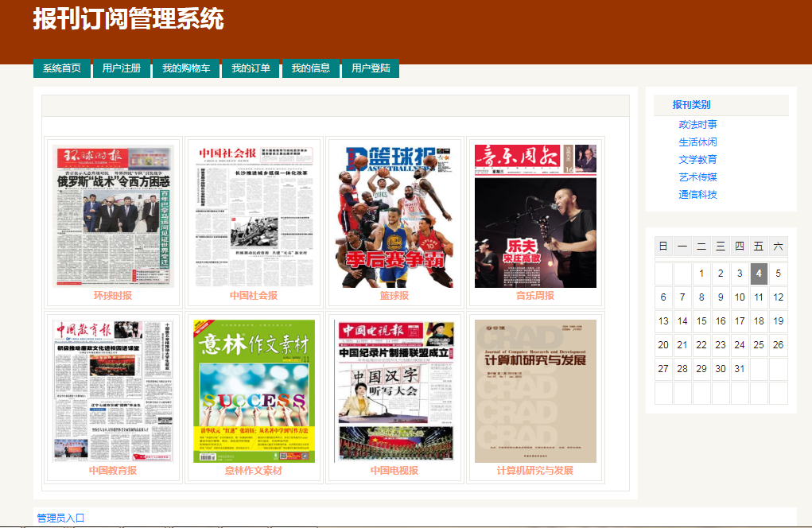812x528 pixels.
Task: Select calendar day 15
Action: click(x=701, y=321)
